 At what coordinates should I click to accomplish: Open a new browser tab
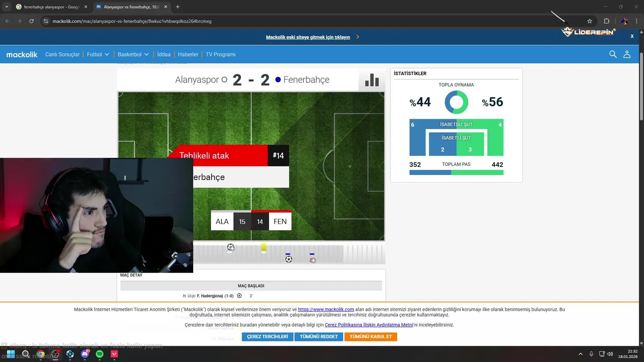pyautogui.click(x=178, y=7)
